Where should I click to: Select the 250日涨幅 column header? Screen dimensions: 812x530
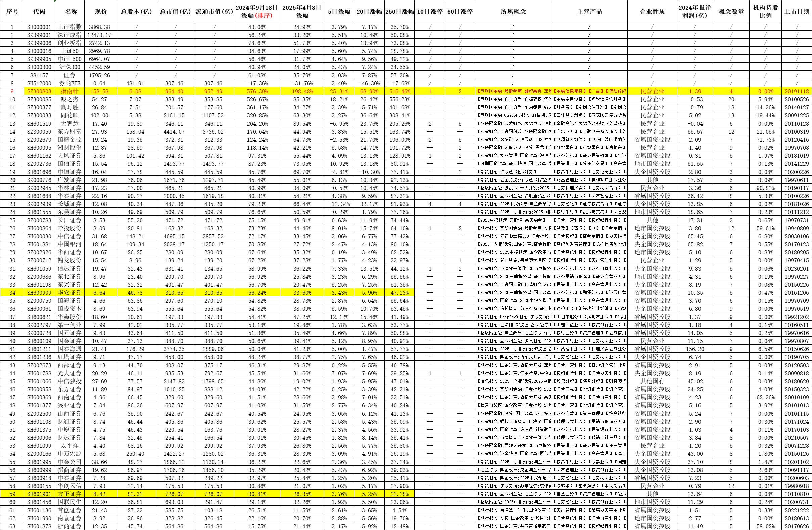pos(399,11)
